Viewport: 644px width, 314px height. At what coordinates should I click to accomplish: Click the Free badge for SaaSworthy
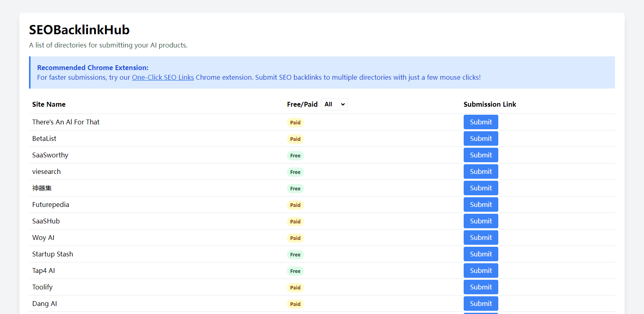[x=295, y=155]
